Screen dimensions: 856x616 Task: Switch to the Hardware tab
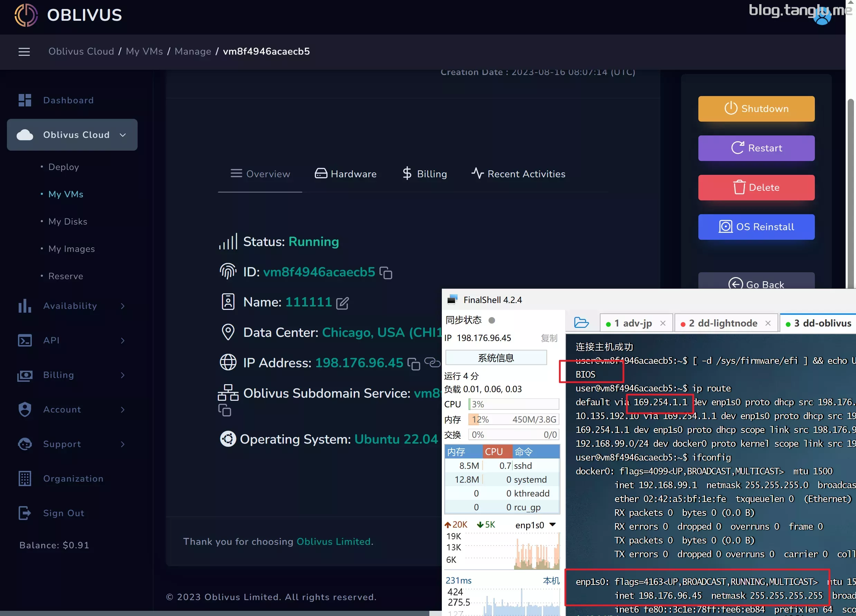click(x=345, y=174)
